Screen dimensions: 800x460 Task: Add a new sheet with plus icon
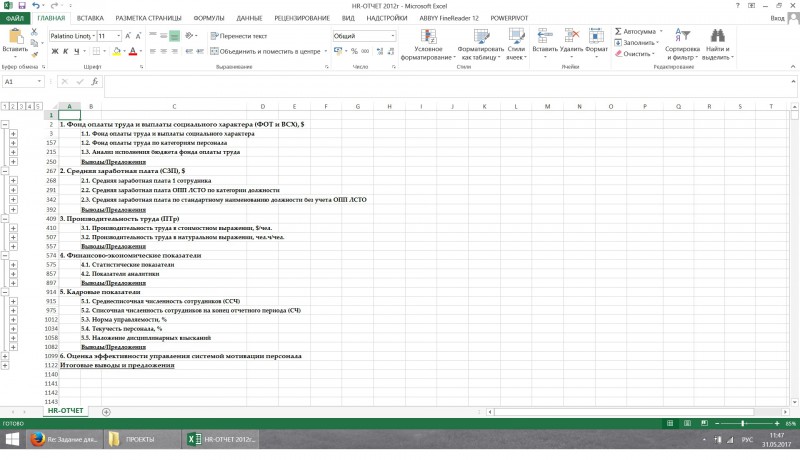[x=106, y=412]
